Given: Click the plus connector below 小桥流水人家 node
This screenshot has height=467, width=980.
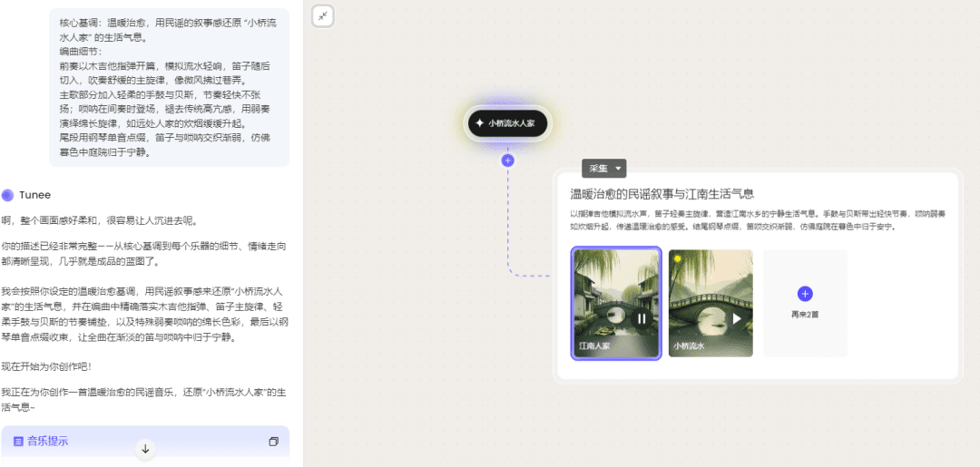Looking at the screenshot, I should (x=507, y=161).
